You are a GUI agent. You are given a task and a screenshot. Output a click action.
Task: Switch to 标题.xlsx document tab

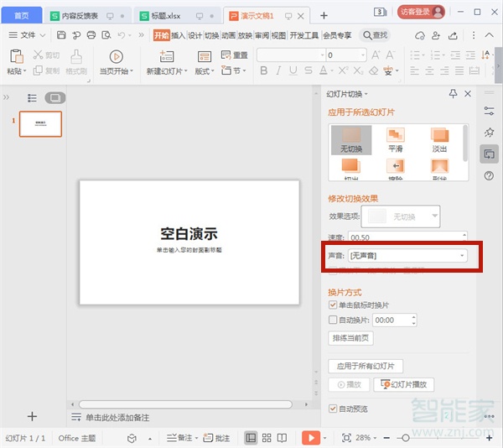(x=178, y=15)
